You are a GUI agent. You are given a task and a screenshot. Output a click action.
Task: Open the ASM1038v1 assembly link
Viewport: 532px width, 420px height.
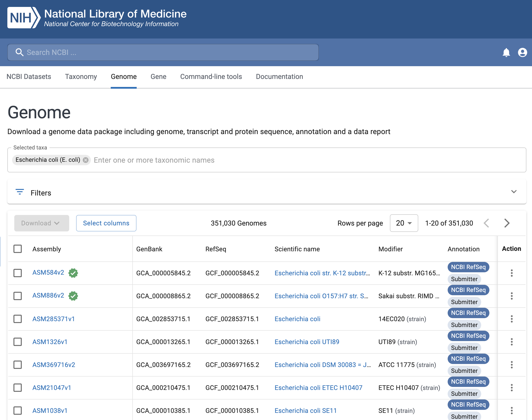coord(50,410)
